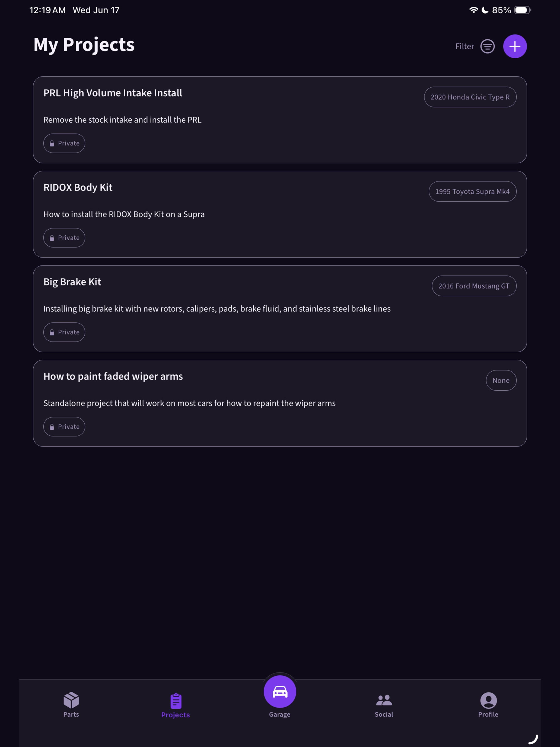Click the None vehicle tag

(501, 381)
